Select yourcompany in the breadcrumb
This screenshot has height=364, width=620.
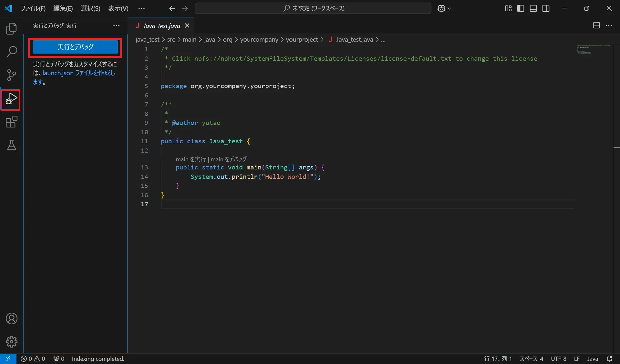click(259, 39)
